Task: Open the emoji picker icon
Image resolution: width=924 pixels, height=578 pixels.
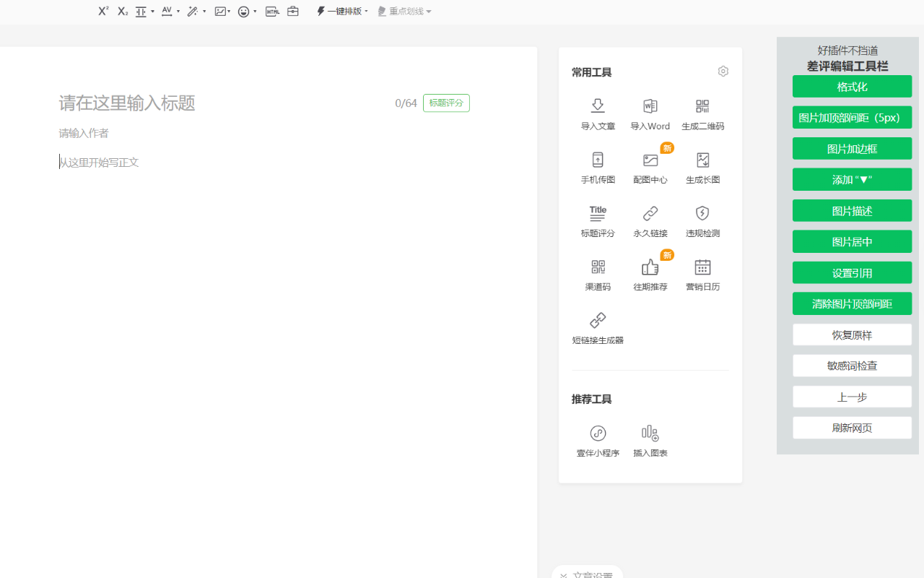Action: (x=243, y=11)
